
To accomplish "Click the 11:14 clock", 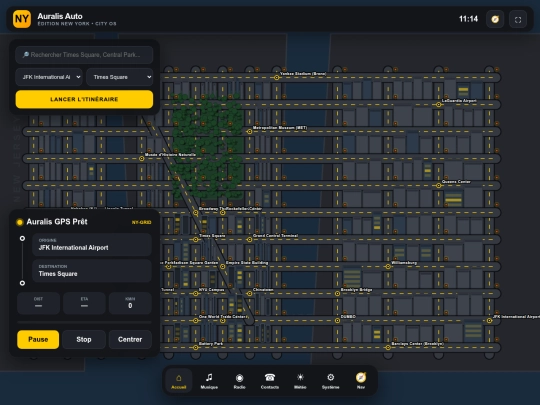I will pyautogui.click(x=468, y=19).
